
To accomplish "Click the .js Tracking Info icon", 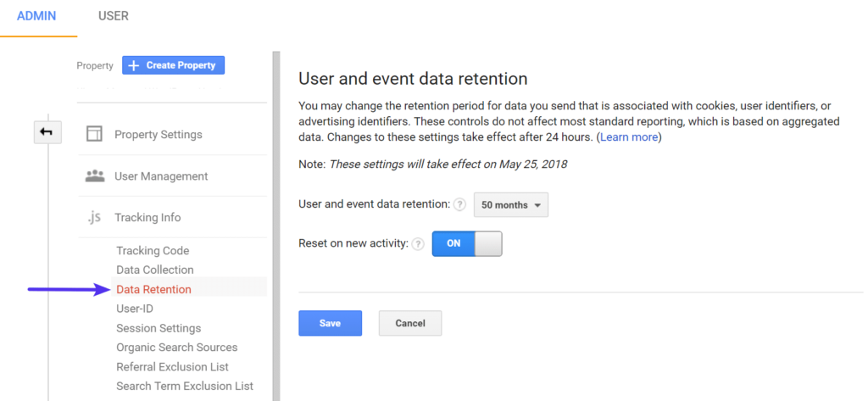I will [95, 217].
